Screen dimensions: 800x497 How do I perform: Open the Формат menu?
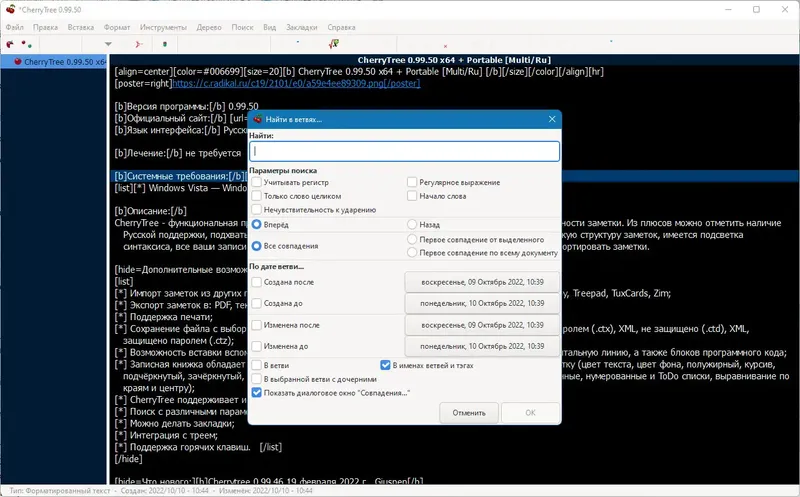(117, 28)
